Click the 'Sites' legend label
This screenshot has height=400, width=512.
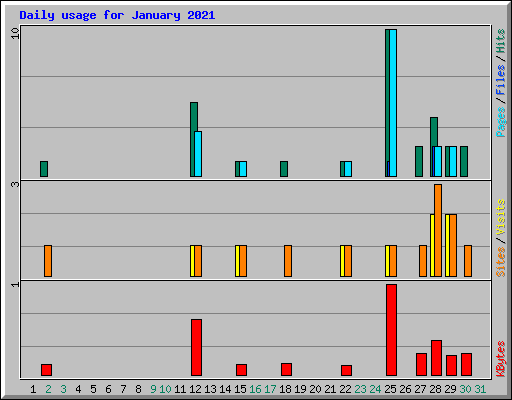pos(500,262)
